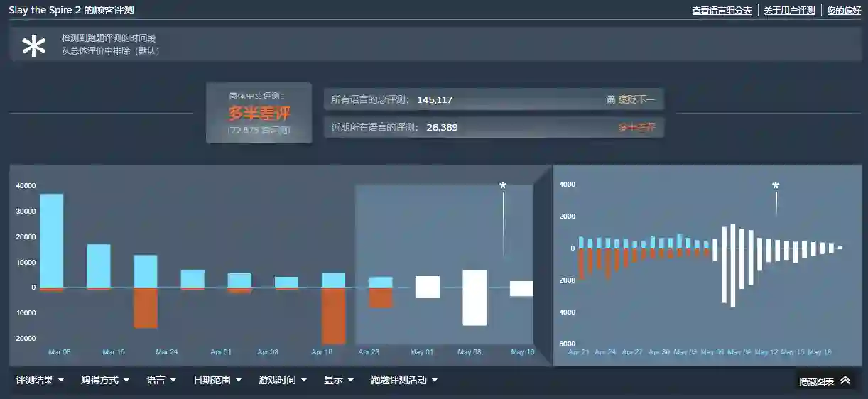Click the large asterisk off-topic notice icon

click(x=34, y=46)
